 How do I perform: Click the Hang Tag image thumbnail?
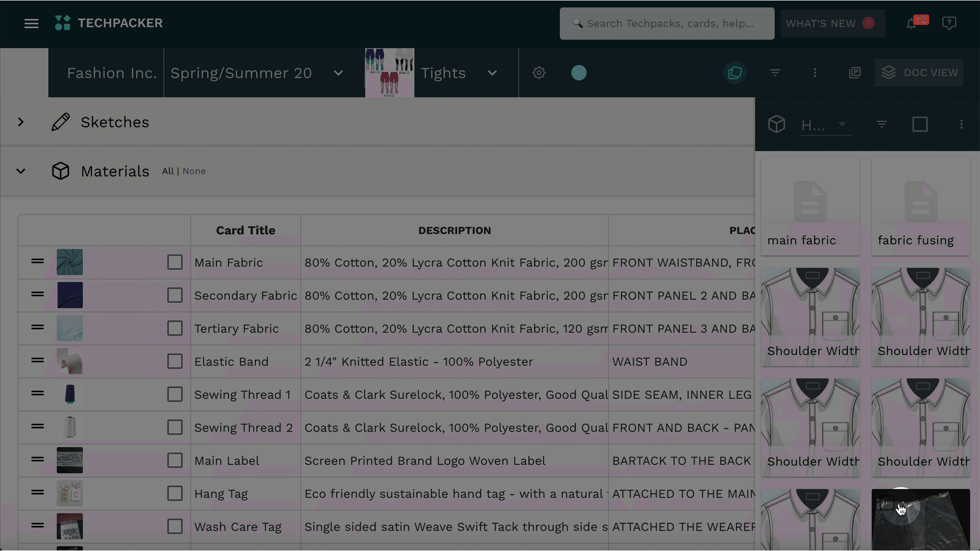point(70,493)
